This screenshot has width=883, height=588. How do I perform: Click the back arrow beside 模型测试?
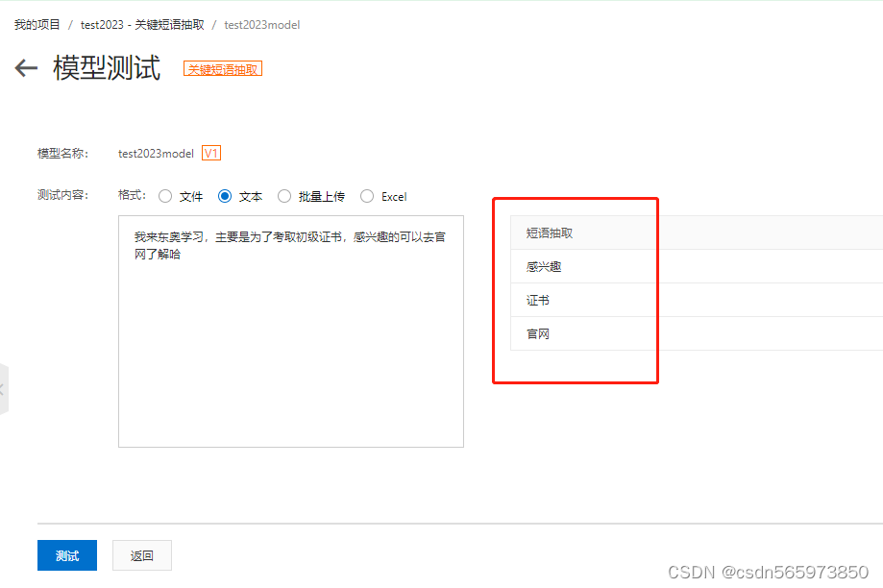25,67
